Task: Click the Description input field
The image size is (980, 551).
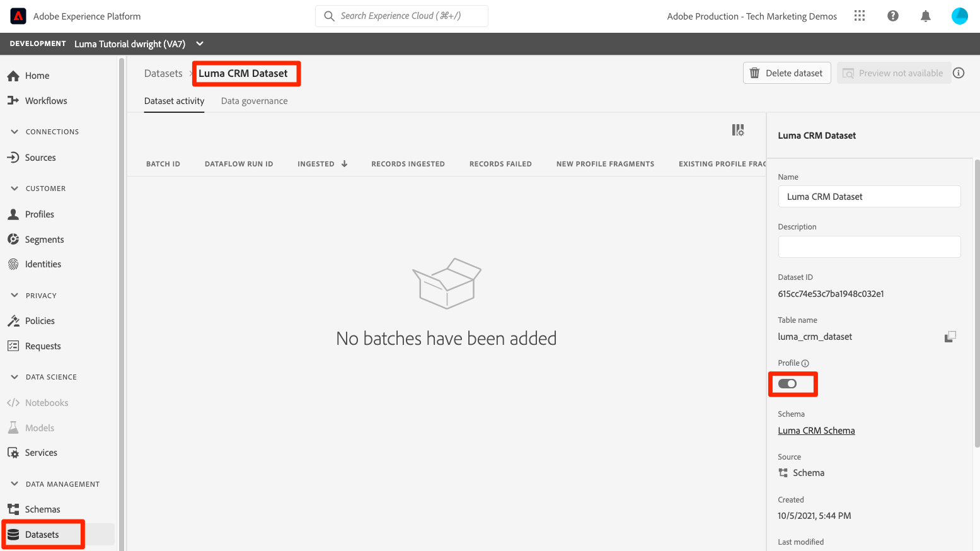Action: (x=869, y=246)
